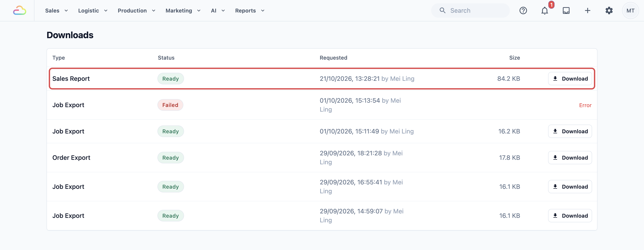Open the help question mark icon
Screen dimensions: 644x250
point(523,10)
